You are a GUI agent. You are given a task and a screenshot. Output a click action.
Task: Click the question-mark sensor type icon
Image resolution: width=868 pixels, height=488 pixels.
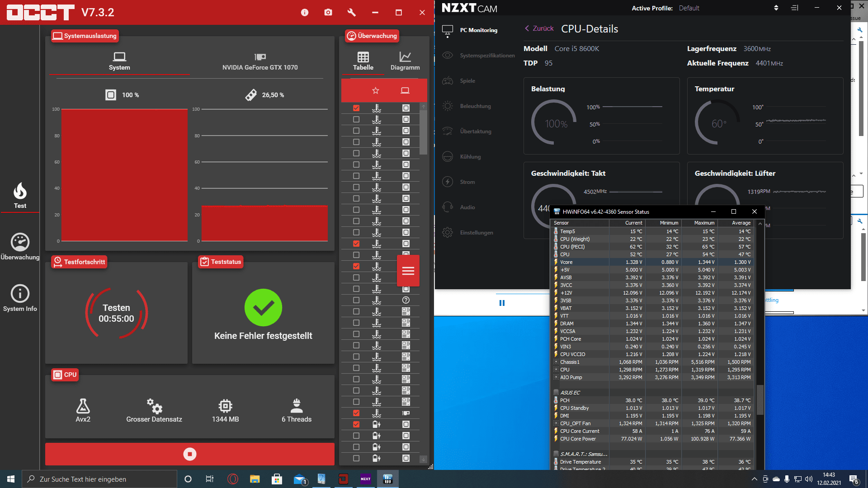pyautogui.click(x=406, y=300)
